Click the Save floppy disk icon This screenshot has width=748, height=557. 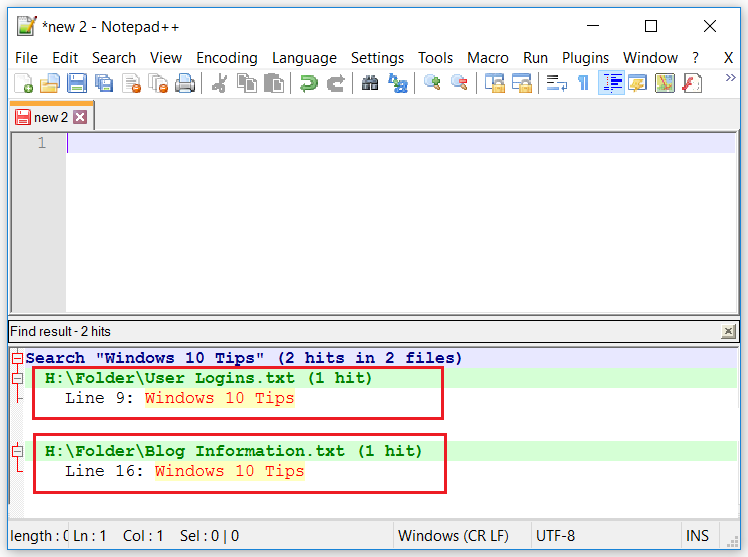[x=77, y=83]
